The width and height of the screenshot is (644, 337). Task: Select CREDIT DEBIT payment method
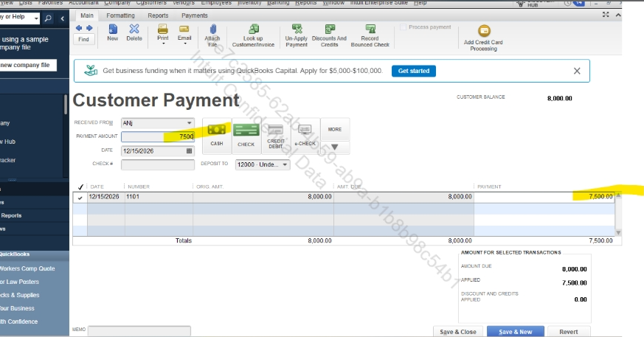coord(276,136)
